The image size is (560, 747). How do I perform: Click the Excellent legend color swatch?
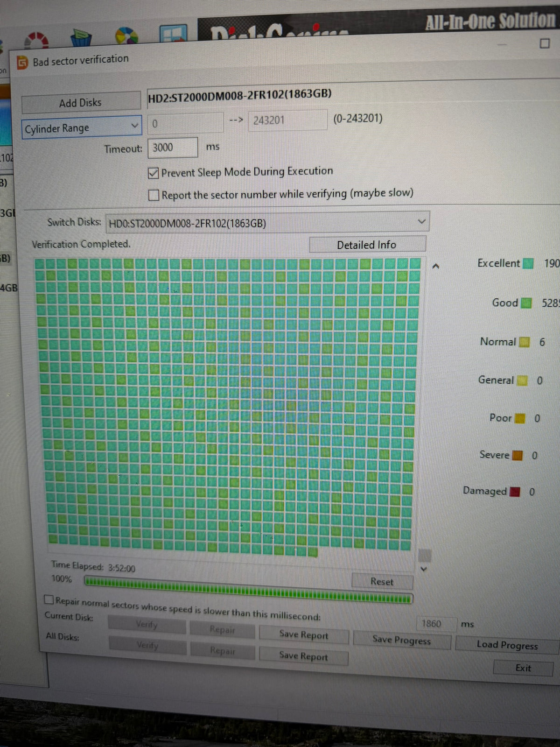528,263
